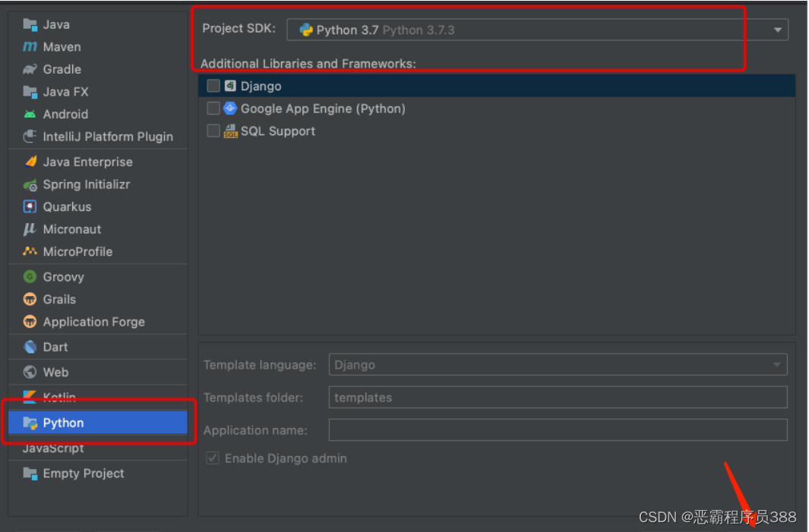This screenshot has height=532, width=809.
Task: Click the Android label text
Action: (65, 114)
